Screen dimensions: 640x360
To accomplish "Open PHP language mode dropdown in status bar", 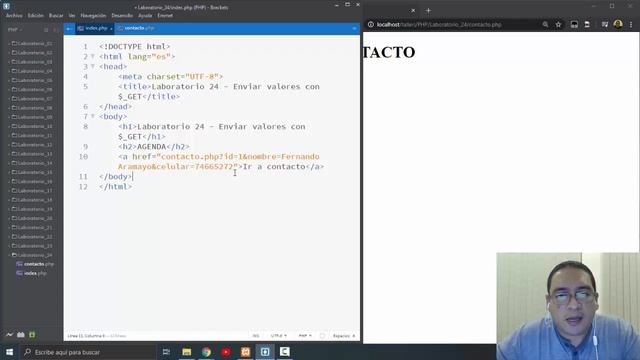I will coord(305,336).
